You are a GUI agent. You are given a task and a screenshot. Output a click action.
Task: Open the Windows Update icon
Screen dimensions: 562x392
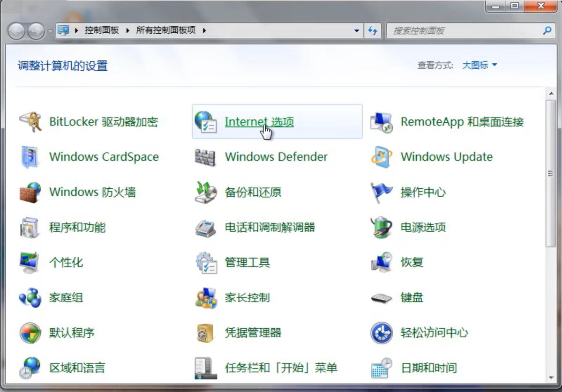click(x=446, y=157)
